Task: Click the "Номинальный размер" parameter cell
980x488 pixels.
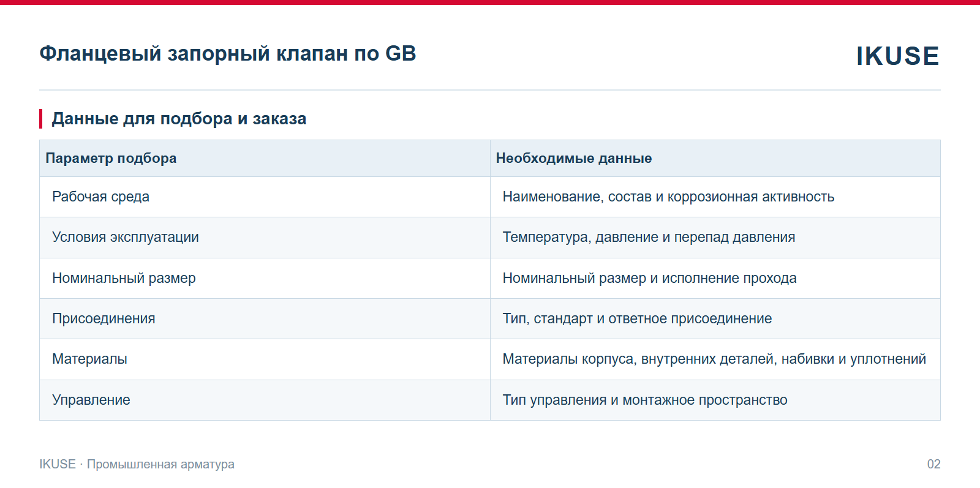Action: [x=265, y=278]
